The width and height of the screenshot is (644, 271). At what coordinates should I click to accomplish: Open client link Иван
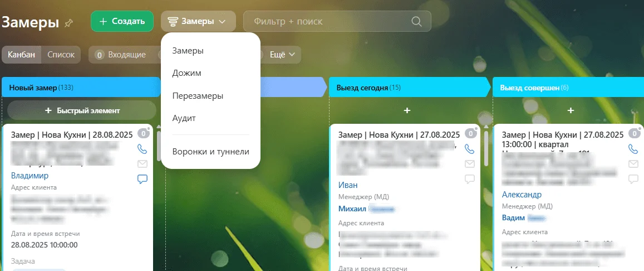348,185
